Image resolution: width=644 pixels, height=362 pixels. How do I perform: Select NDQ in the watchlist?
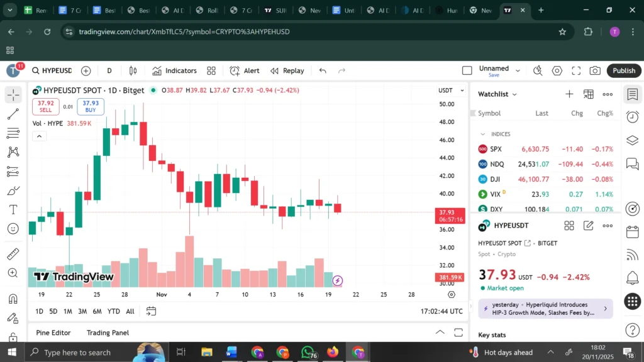coord(545,164)
